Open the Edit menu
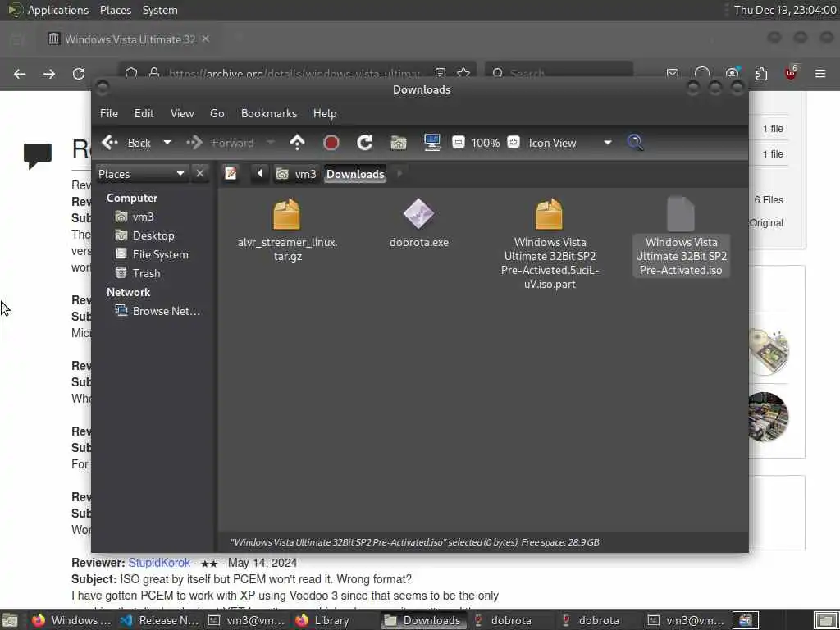840x630 pixels. (144, 113)
